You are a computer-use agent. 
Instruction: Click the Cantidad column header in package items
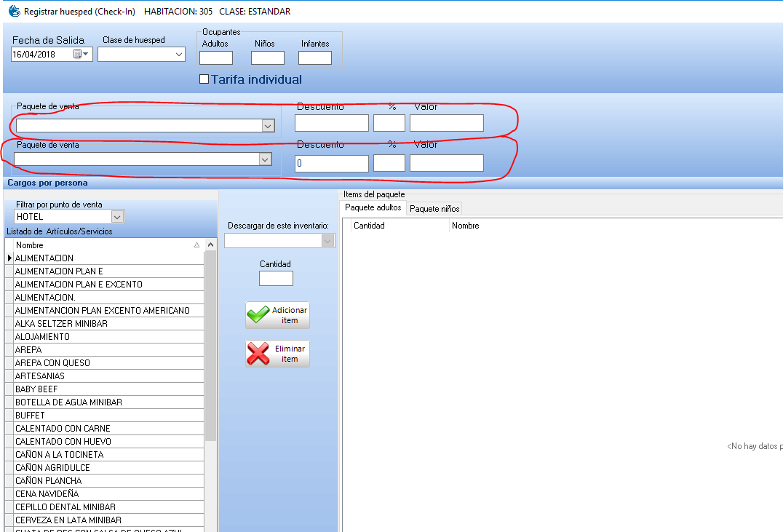point(369,226)
